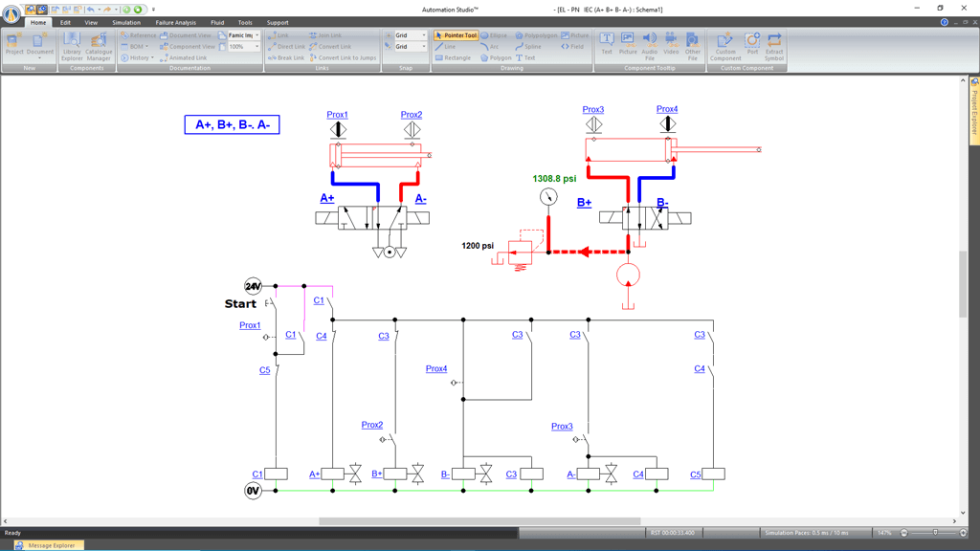Open the first Grid snap dropdown
Viewport: 980px width, 551px height.
424,35
